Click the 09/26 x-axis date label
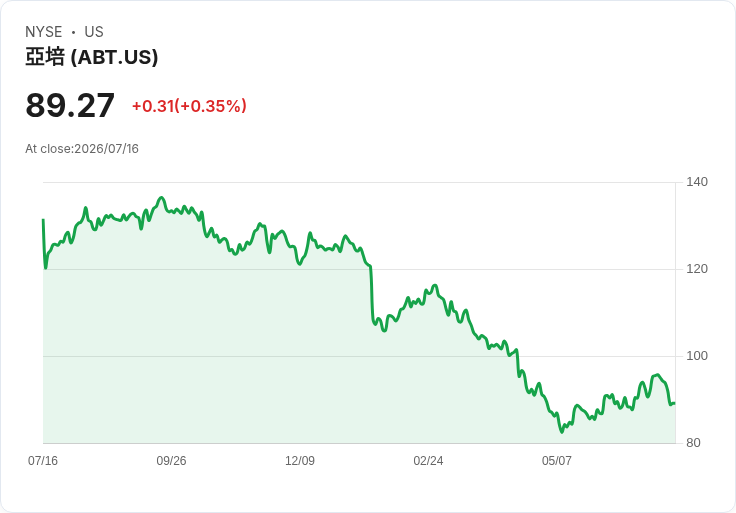The width and height of the screenshot is (736, 513). click(171, 460)
